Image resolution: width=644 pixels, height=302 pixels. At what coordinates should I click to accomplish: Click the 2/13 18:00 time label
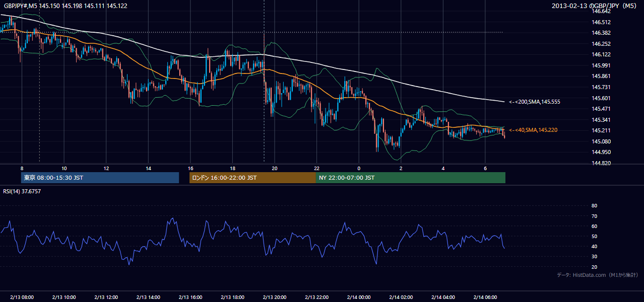(232, 297)
